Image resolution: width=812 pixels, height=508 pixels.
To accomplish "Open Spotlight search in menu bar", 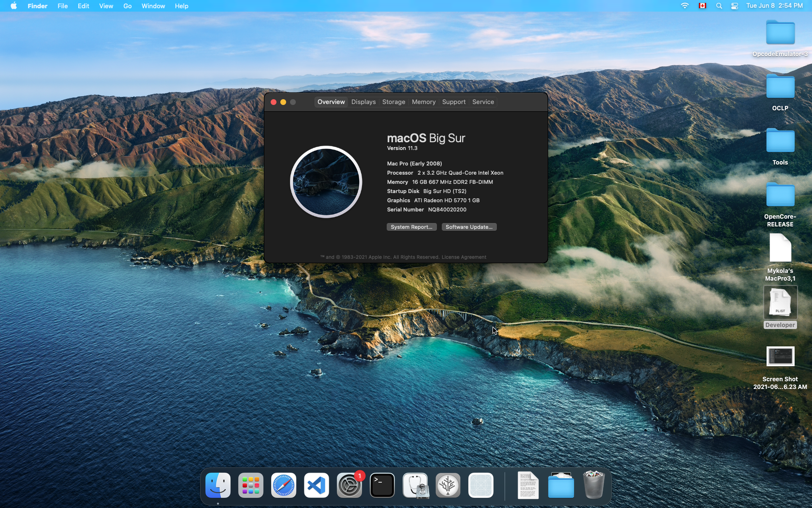I will [x=719, y=6].
